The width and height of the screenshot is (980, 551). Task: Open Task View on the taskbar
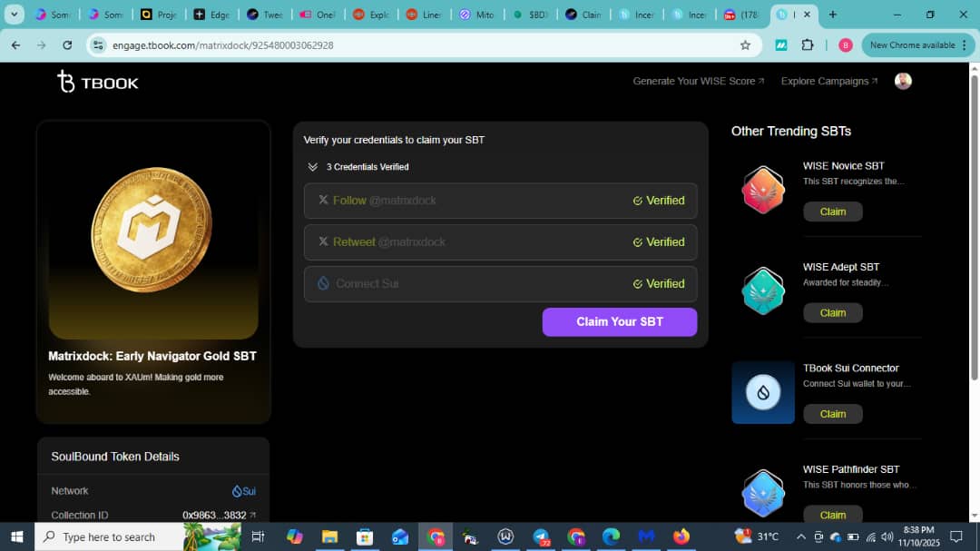258,536
